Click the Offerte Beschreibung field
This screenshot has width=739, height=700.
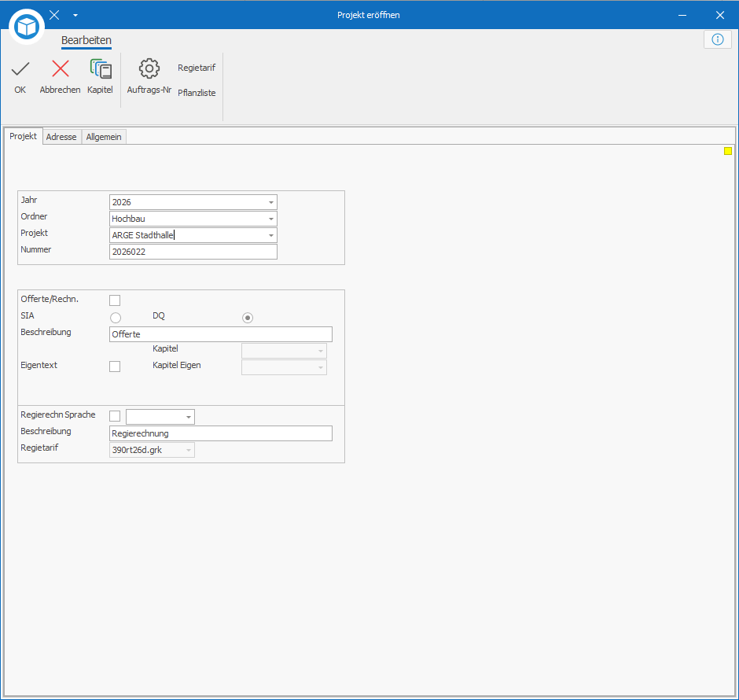[221, 334]
